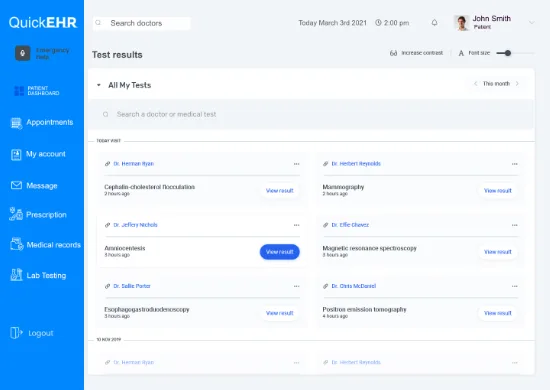This screenshot has height=390, width=550.
Task: Open options menu for Esophagogastroduodenoscopy card
Action: [297, 286]
